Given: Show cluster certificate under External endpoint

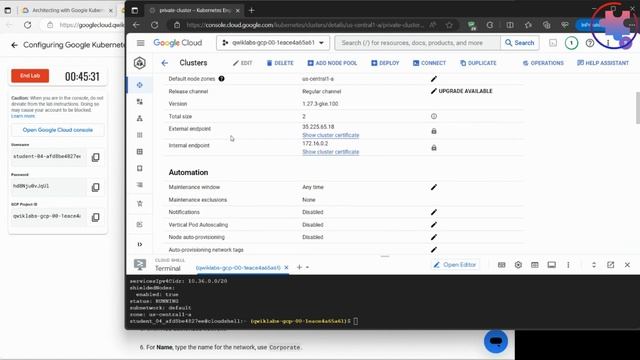Looking at the screenshot, I should point(330,135).
